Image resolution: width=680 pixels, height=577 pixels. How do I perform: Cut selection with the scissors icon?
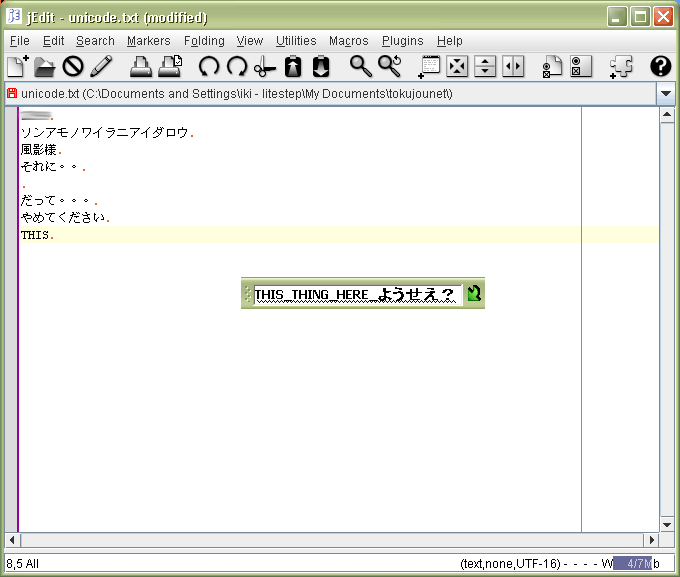pyautogui.click(x=264, y=67)
